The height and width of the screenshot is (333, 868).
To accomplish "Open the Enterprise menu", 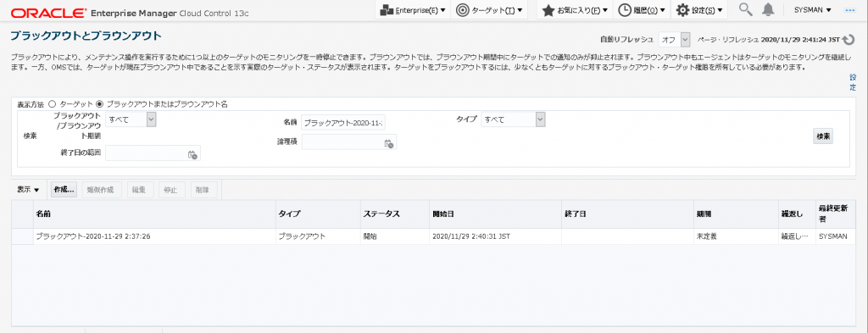I will pos(413,10).
